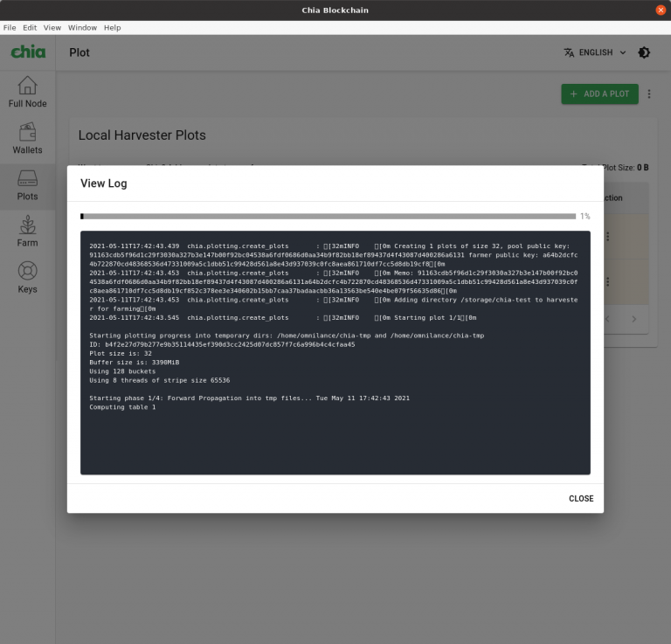Close the View Log dialog
This screenshot has height=644, width=671.
(x=581, y=499)
